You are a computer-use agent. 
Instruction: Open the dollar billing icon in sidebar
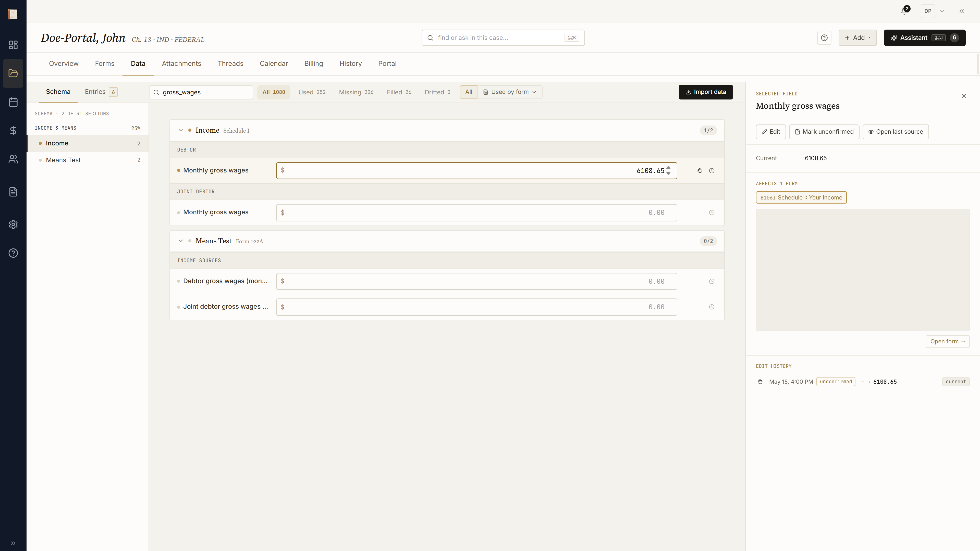pyautogui.click(x=13, y=130)
